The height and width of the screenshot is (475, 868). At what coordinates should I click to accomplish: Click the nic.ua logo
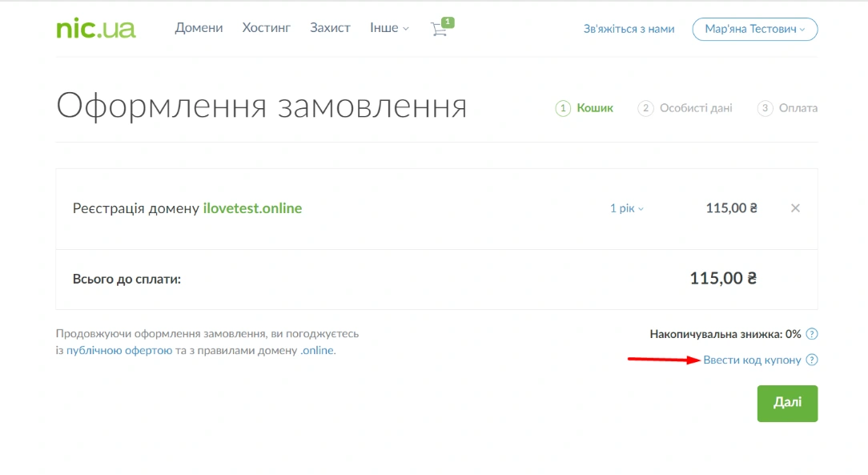96,29
